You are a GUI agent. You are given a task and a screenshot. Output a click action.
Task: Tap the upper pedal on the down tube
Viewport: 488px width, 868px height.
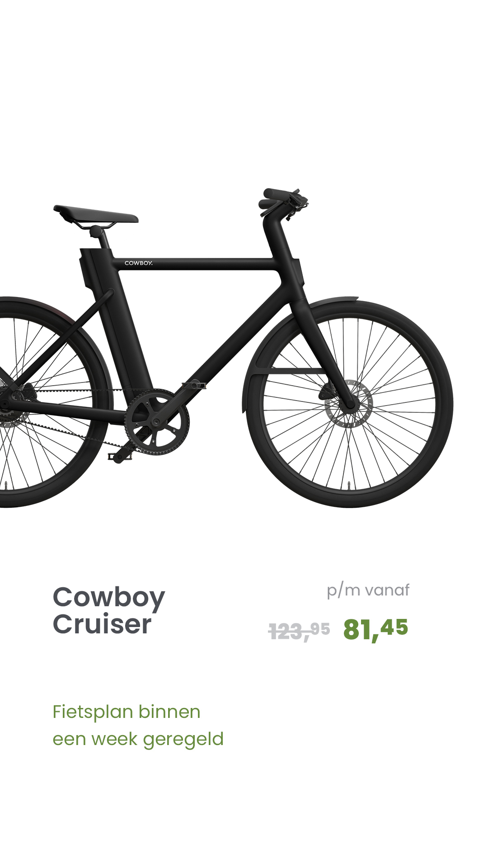coord(194,385)
